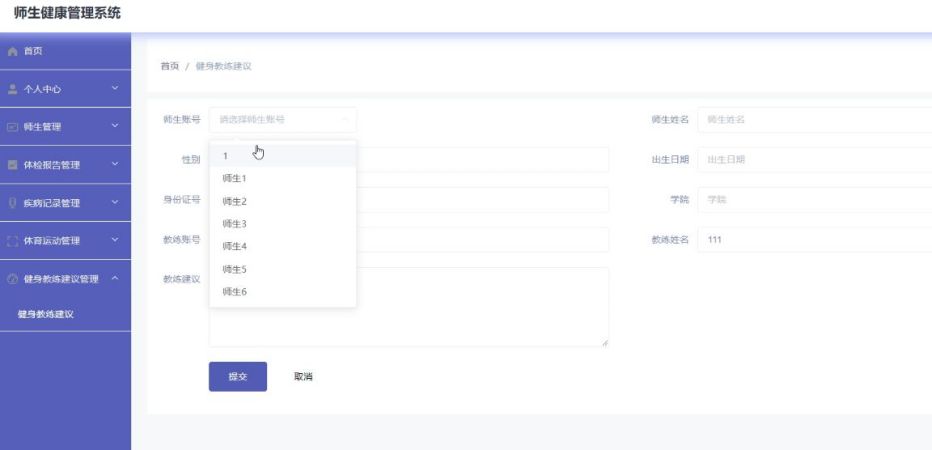This screenshot has width=932, height=450.
Task: Click the person icon beside 个人中心
Action: [12, 89]
